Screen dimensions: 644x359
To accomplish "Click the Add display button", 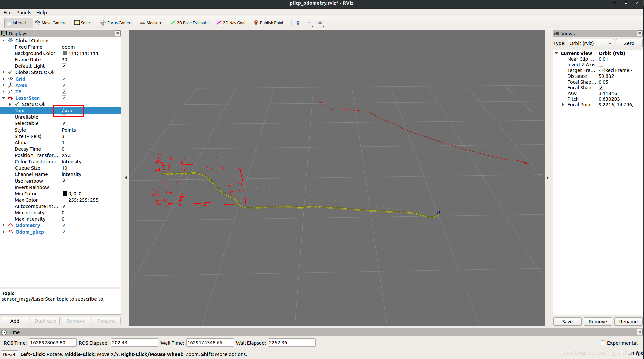I will pos(15,321).
